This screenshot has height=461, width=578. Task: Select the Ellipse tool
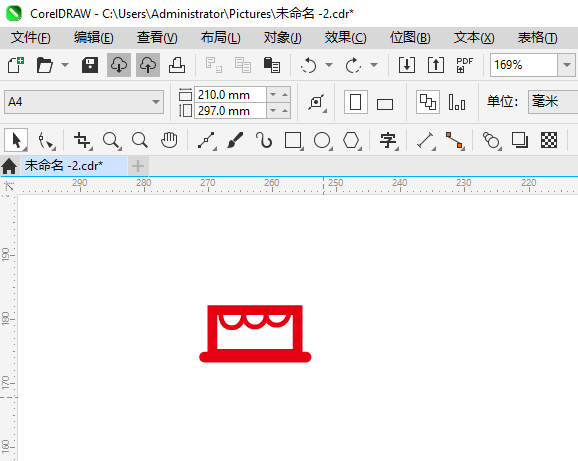coord(323,140)
